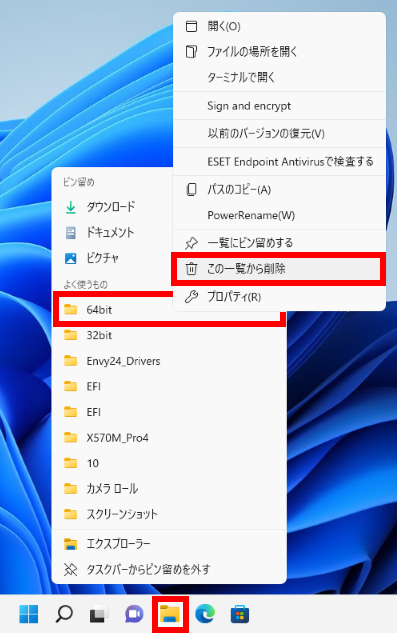Open taskbar Search magnifier
This screenshot has width=397, height=633.
[x=64, y=614]
